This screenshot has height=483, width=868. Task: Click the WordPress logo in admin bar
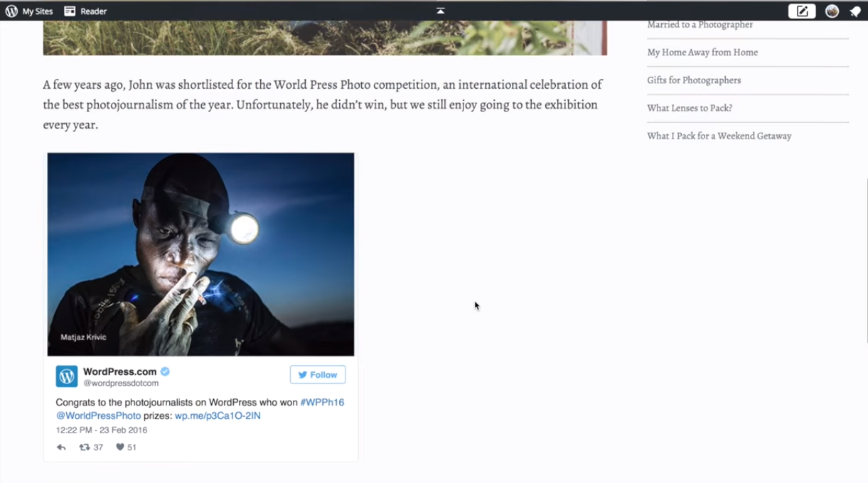pos(11,11)
